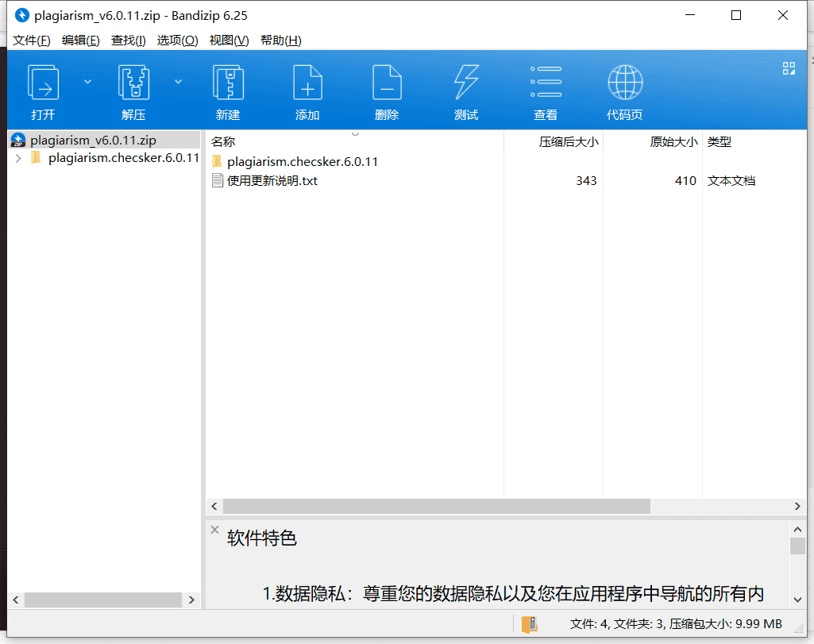Screen dimensions: 814x644
Task: Click the 文本文档 type cell
Action: [731, 180]
